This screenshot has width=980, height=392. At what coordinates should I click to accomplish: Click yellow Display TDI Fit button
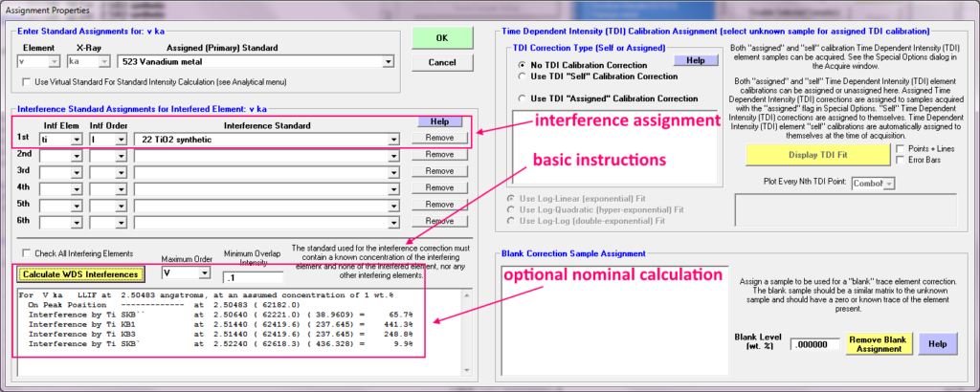819,155
